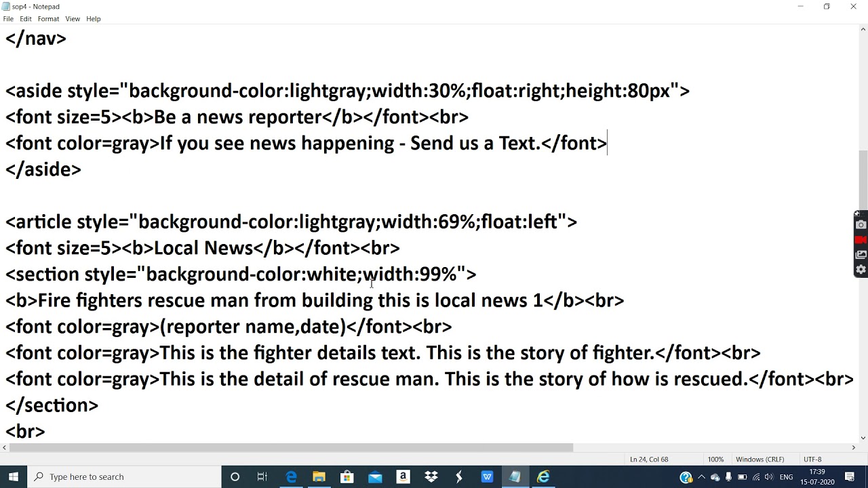The image size is (868, 488).
Task: Open File Explorer from taskbar
Action: click(x=319, y=476)
